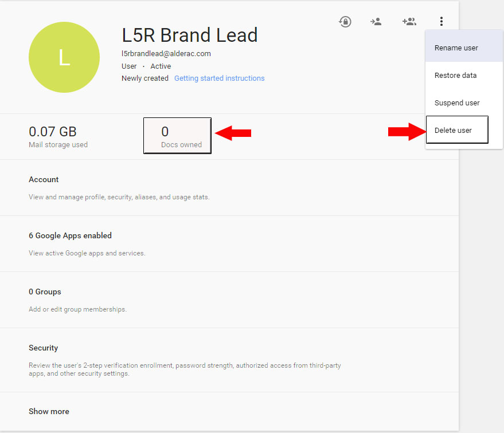Click the 2-step verification review description
Viewport: 504px width, 433px height.
[185, 369]
